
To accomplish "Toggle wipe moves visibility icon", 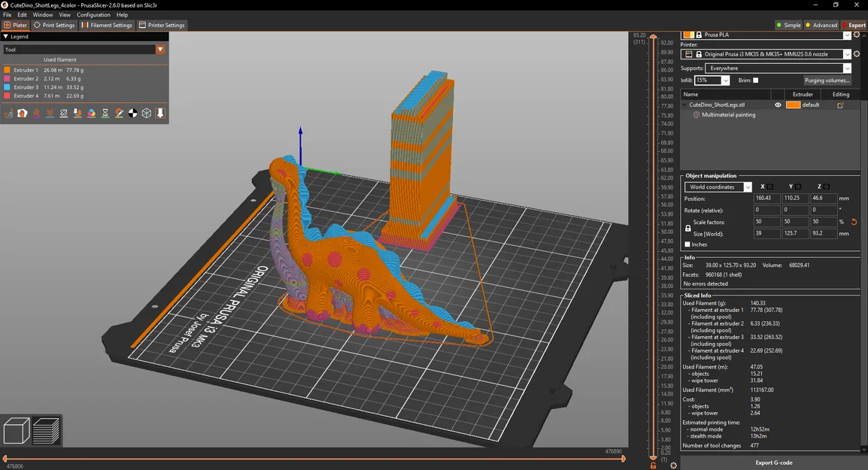I will click(22, 113).
